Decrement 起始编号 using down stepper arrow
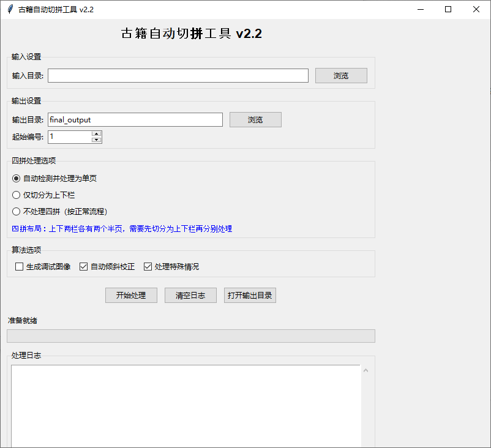This screenshot has height=448, width=491. tap(97, 140)
